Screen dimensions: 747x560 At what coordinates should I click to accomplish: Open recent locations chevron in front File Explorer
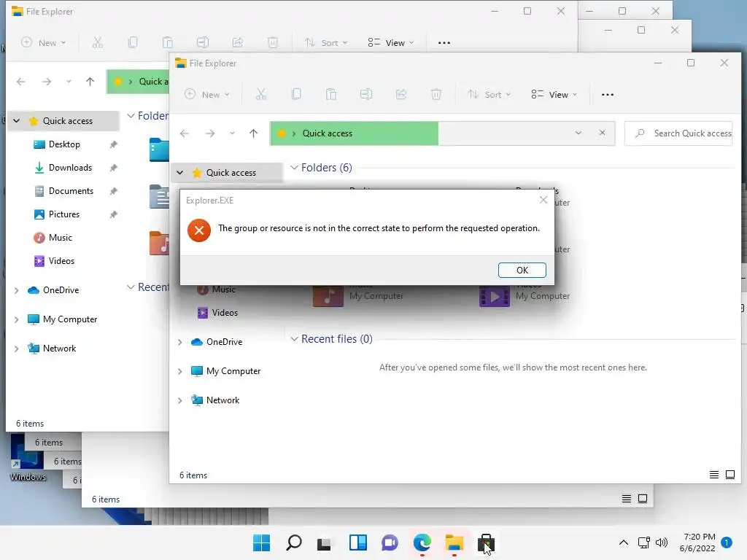click(x=232, y=133)
